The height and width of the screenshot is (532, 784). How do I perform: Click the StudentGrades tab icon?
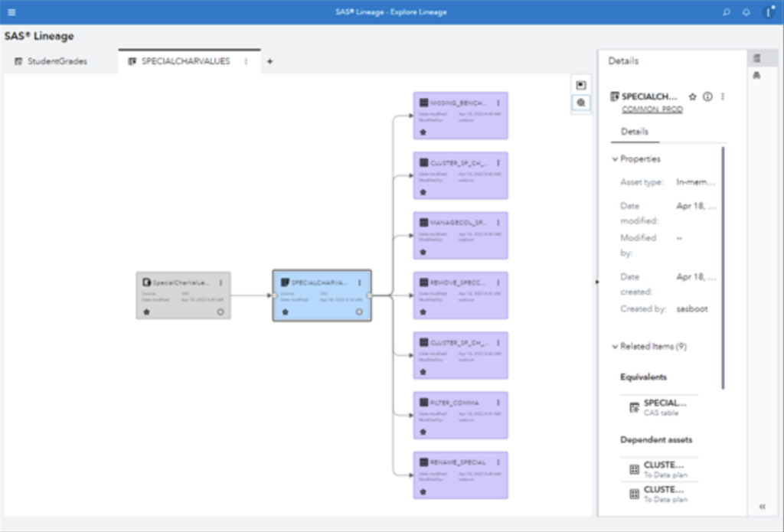pyautogui.click(x=18, y=61)
